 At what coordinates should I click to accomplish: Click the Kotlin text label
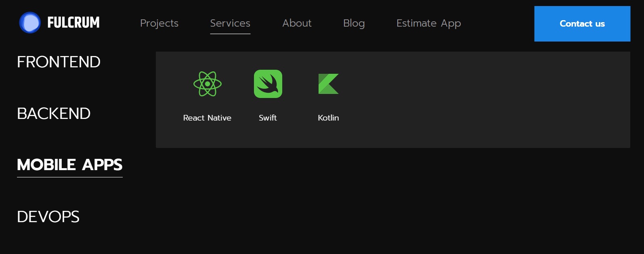tap(328, 118)
